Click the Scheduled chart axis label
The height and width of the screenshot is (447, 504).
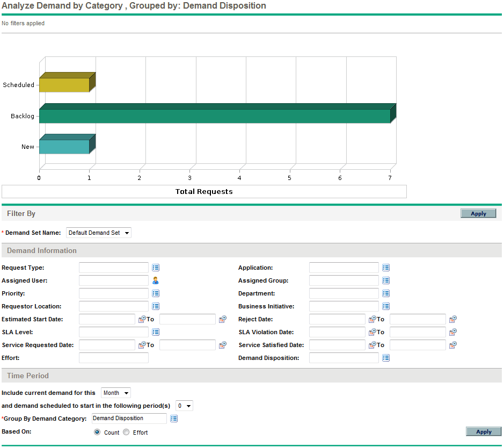click(x=18, y=85)
